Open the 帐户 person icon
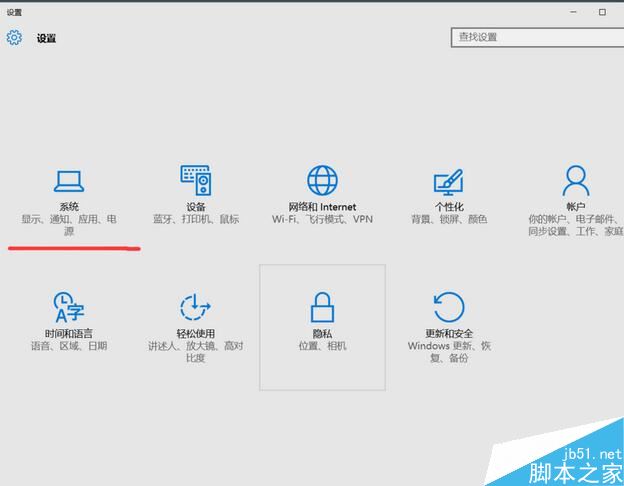The image size is (624, 486). [x=575, y=180]
